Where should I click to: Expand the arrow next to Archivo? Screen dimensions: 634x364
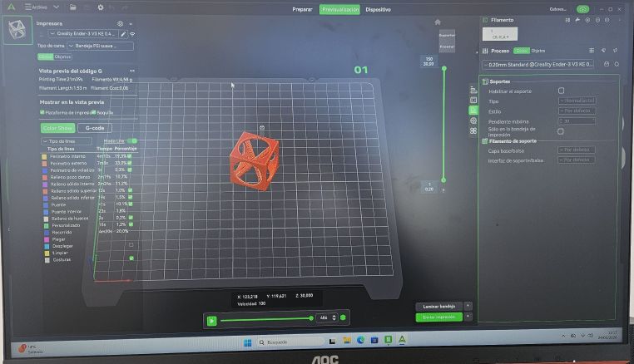pyautogui.click(x=57, y=7)
